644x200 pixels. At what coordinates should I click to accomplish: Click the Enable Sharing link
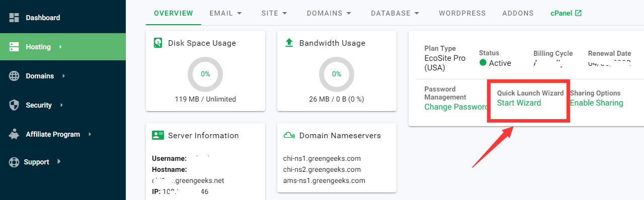(596, 103)
